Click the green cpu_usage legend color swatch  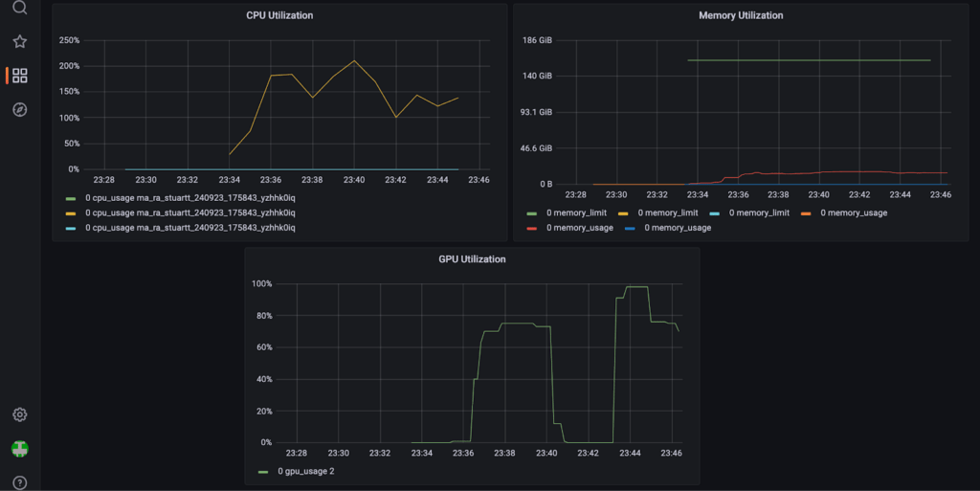point(71,197)
